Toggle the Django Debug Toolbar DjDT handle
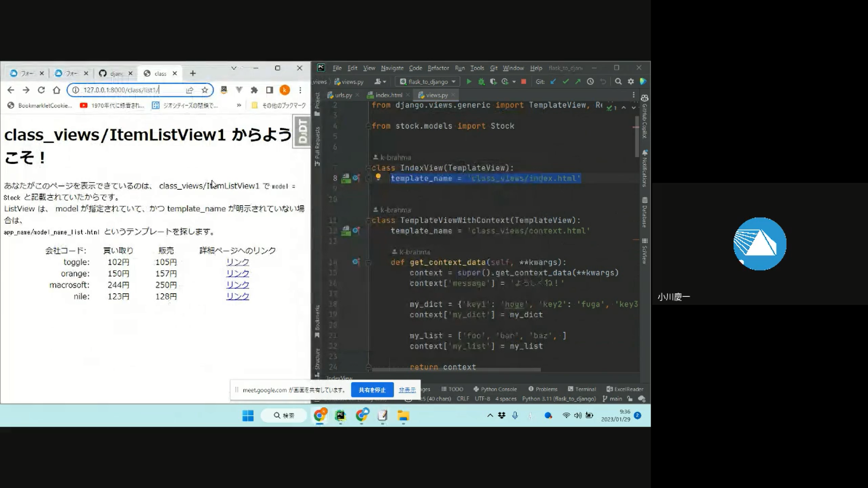Viewport: 868px width, 488px height. coord(302,131)
